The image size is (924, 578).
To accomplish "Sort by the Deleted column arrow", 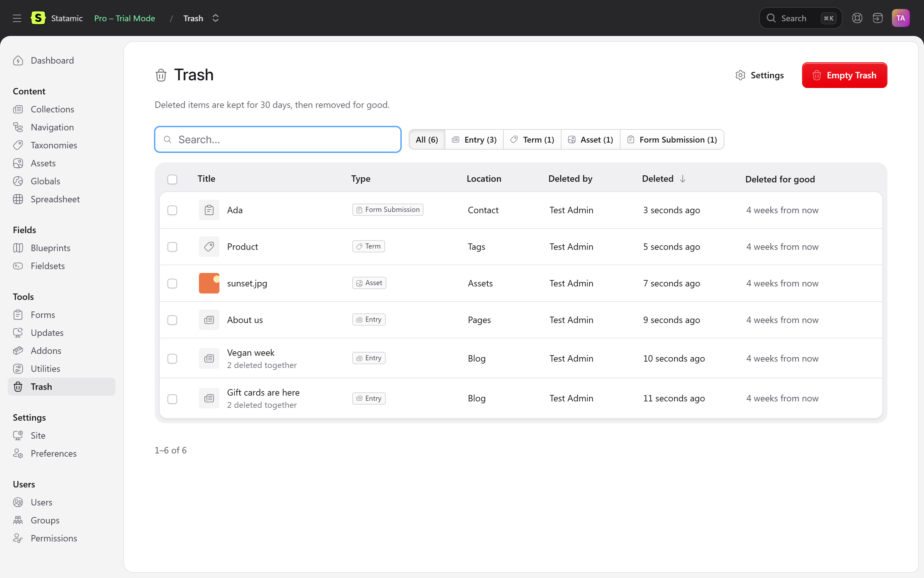I will pos(683,179).
